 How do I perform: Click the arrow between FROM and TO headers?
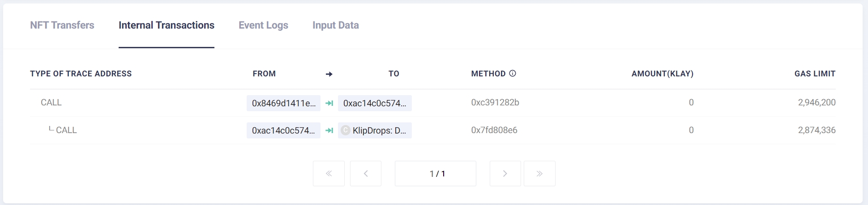coord(329,74)
